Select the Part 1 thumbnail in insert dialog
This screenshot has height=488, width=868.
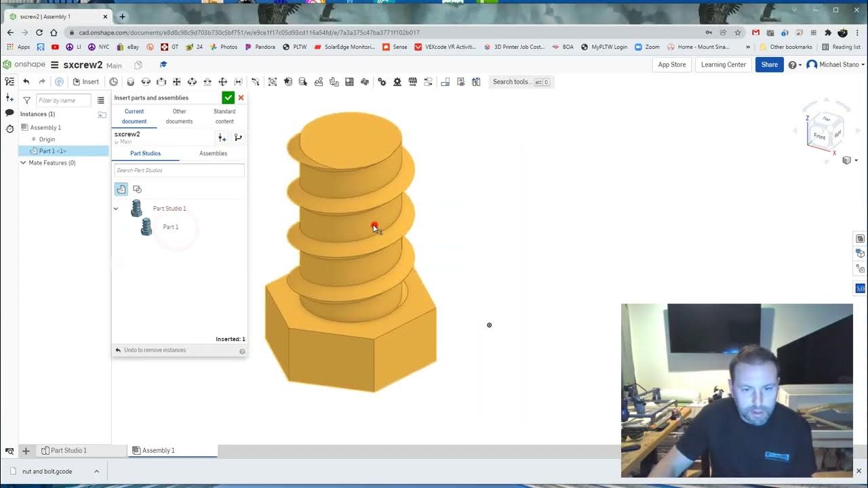[146, 227]
